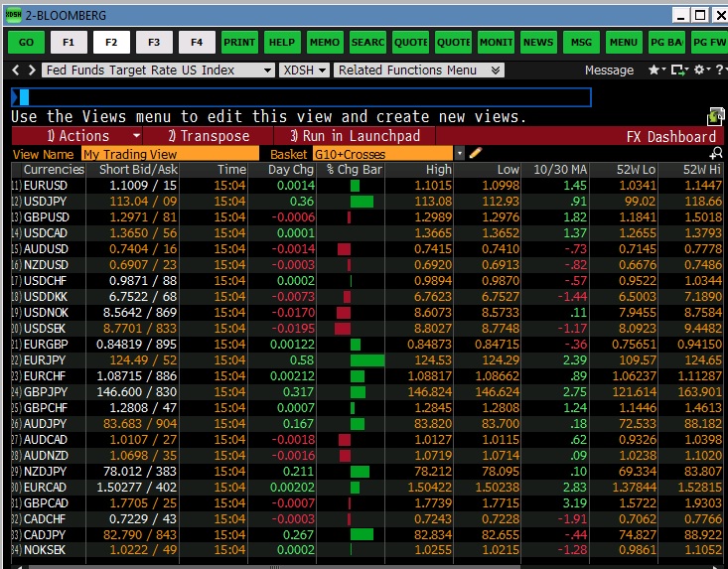The width and height of the screenshot is (728, 569).
Task: Select the Transpose menu option
Action: coord(209,136)
